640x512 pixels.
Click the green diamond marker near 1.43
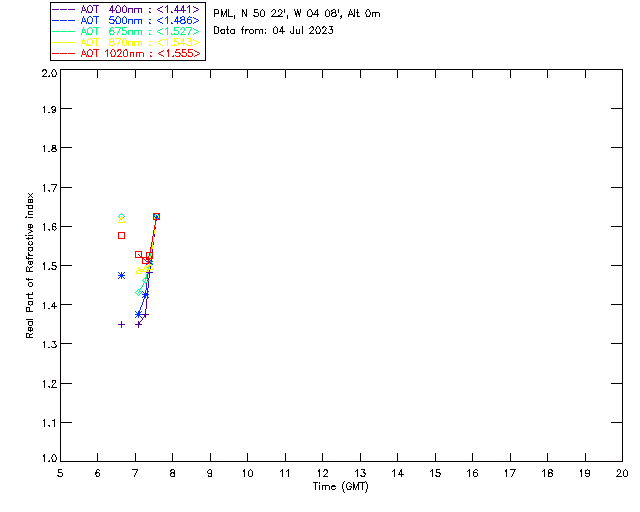pos(138,292)
